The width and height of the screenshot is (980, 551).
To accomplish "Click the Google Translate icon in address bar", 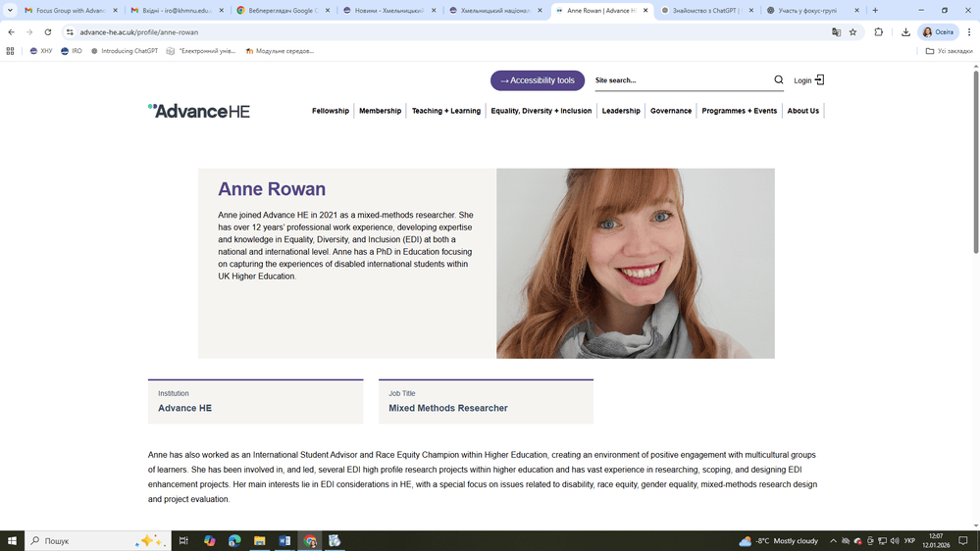I will click(x=836, y=32).
